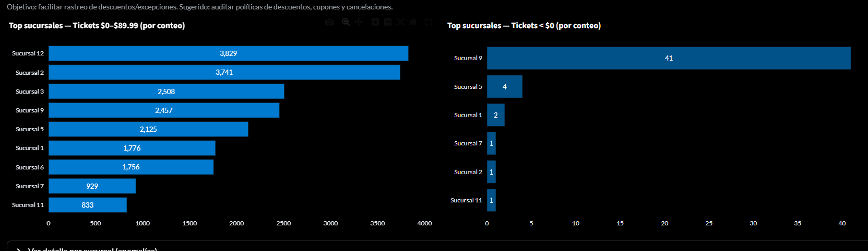Screen dimensions: 868x251
Task: Click the left chart's Sucursal 7 bar showing 929
Action: coord(92,186)
